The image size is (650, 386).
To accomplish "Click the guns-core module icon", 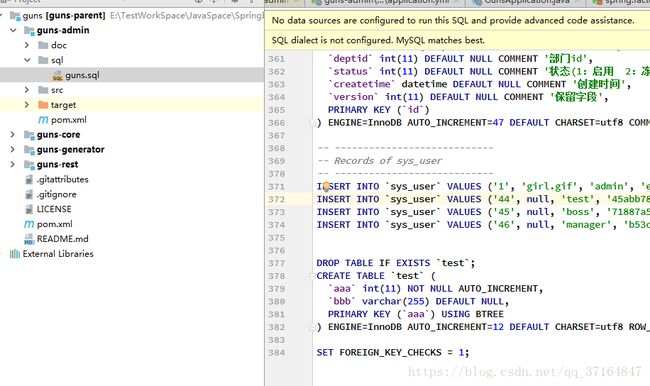I will 29,135.
